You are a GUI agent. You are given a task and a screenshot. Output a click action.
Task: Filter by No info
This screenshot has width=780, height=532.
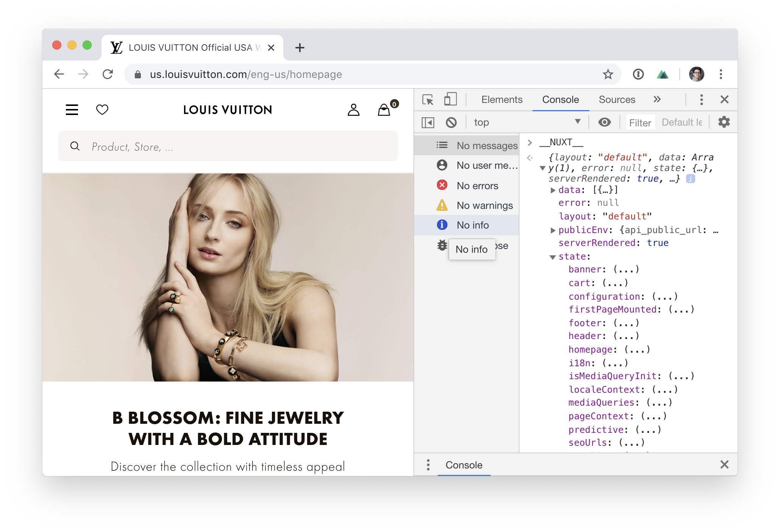pyautogui.click(x=466, y=225)
